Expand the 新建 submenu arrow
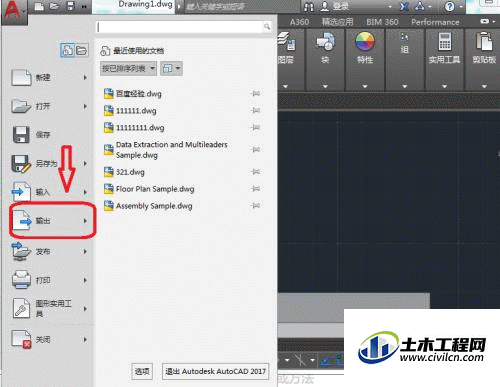 click(x=85, y=77)
